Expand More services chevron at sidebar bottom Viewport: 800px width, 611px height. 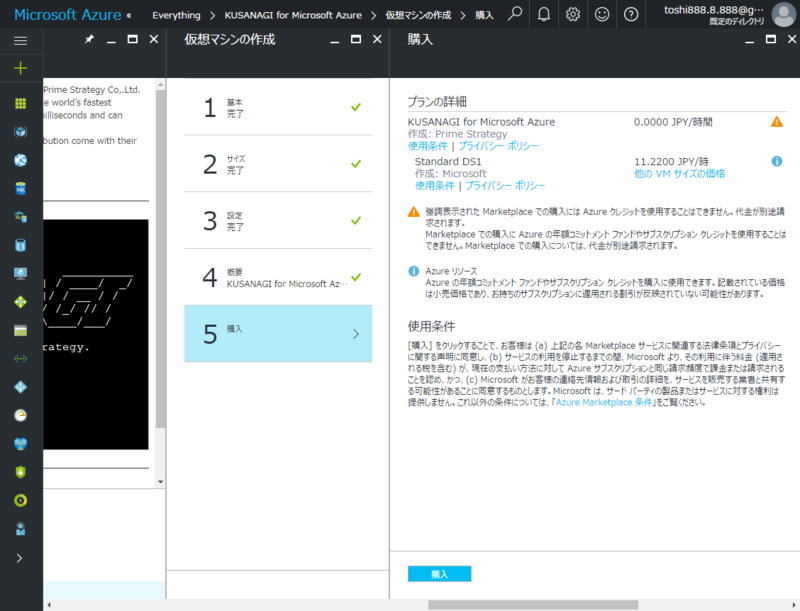pos(19,558)
